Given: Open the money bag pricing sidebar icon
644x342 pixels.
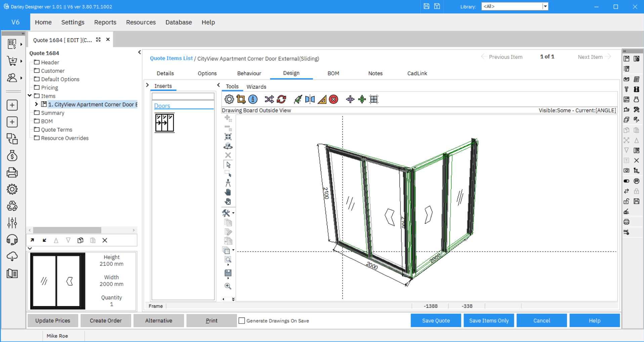Looking at the screenshot, I should click(12, 156).
